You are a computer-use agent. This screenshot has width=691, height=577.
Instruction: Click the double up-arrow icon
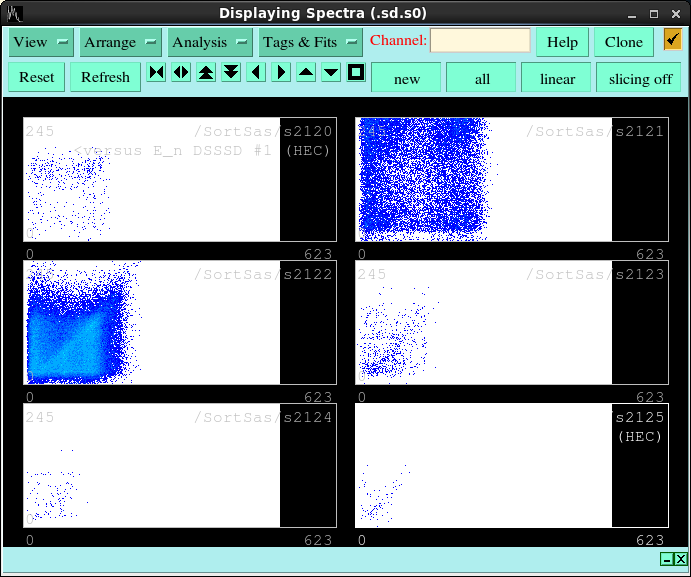[x=206, y=73]
